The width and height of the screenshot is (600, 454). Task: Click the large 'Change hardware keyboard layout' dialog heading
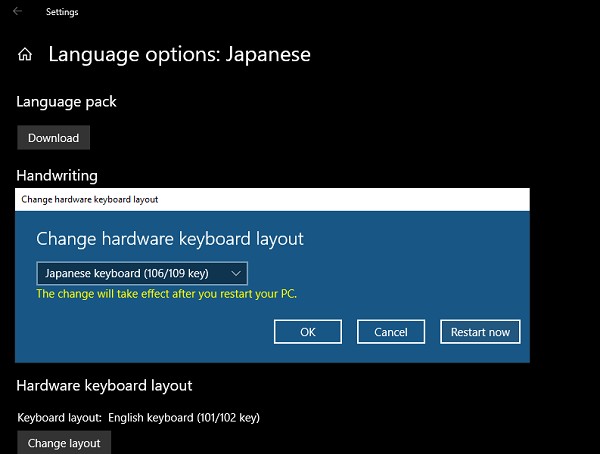(x=170, y=239)
